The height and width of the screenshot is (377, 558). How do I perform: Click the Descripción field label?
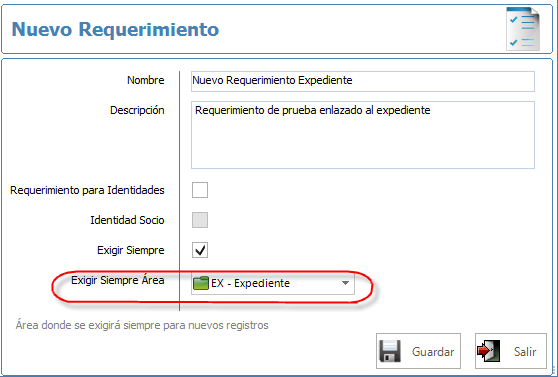click(x=137, y=110)
